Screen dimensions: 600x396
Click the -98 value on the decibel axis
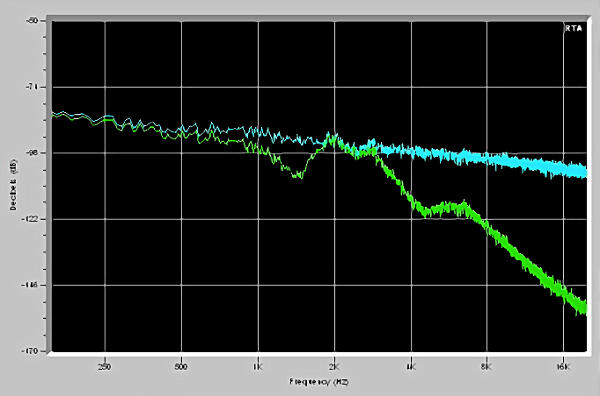click(x=33, y=153)
